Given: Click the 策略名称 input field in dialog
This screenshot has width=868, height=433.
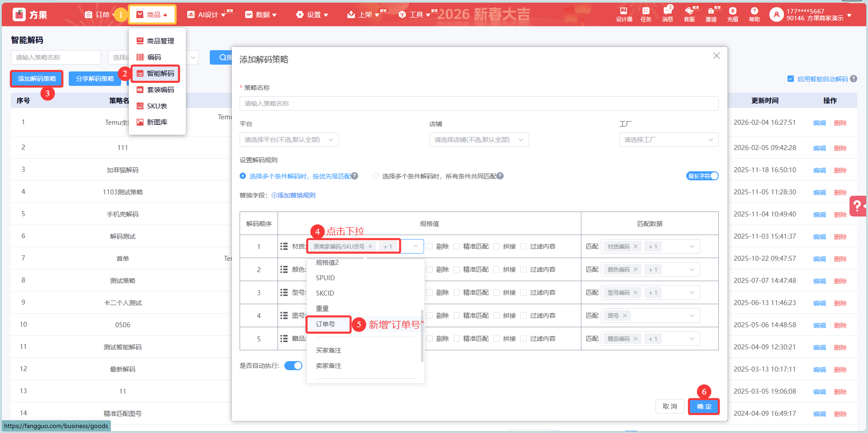Looking at the screenshot, I should [x=479, y=104].
